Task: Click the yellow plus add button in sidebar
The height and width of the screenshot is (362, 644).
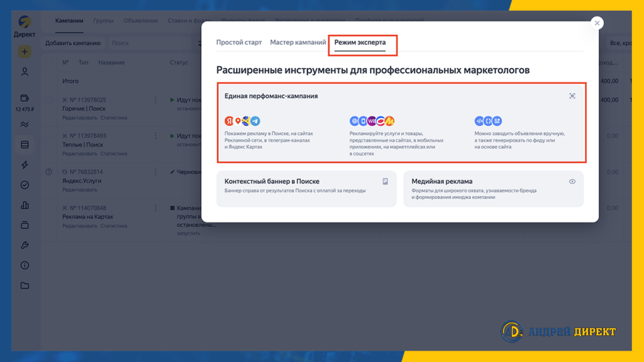Action: (25, 52)
